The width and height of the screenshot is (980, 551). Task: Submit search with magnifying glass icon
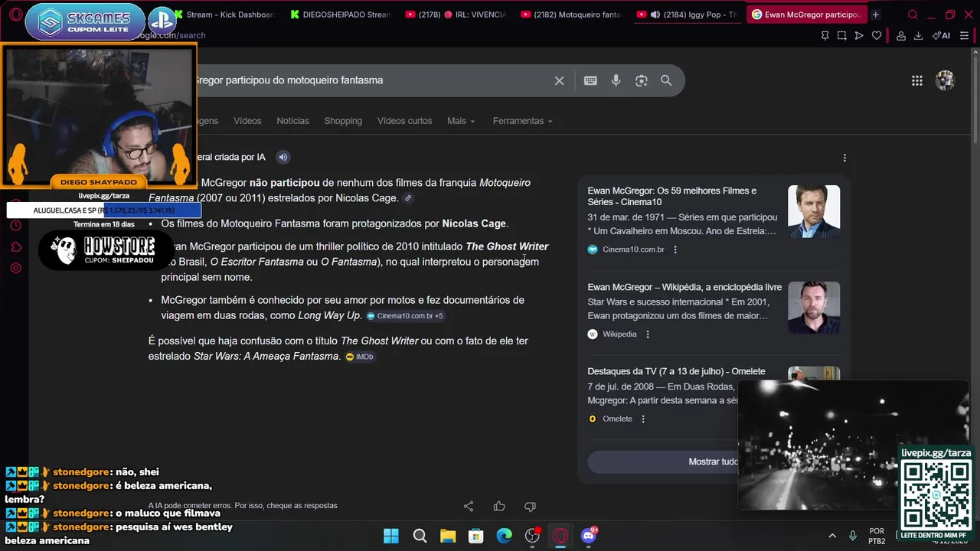tap(666, 80)
